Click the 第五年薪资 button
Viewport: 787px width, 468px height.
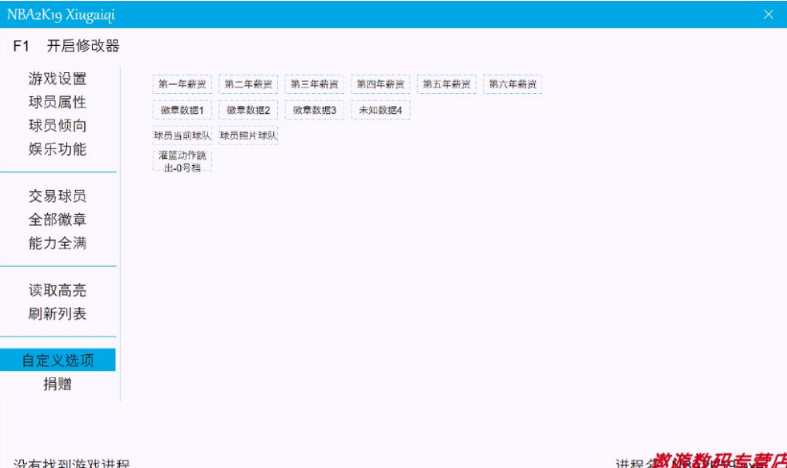[447, 84]
